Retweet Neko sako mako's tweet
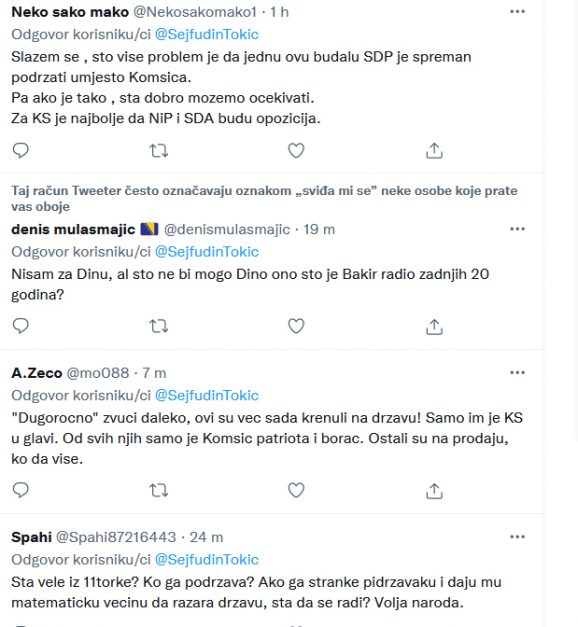 (x=158, y=151)
